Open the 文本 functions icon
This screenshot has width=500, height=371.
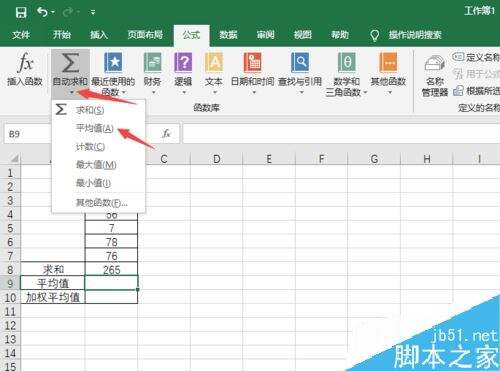[x=214, y=62]
